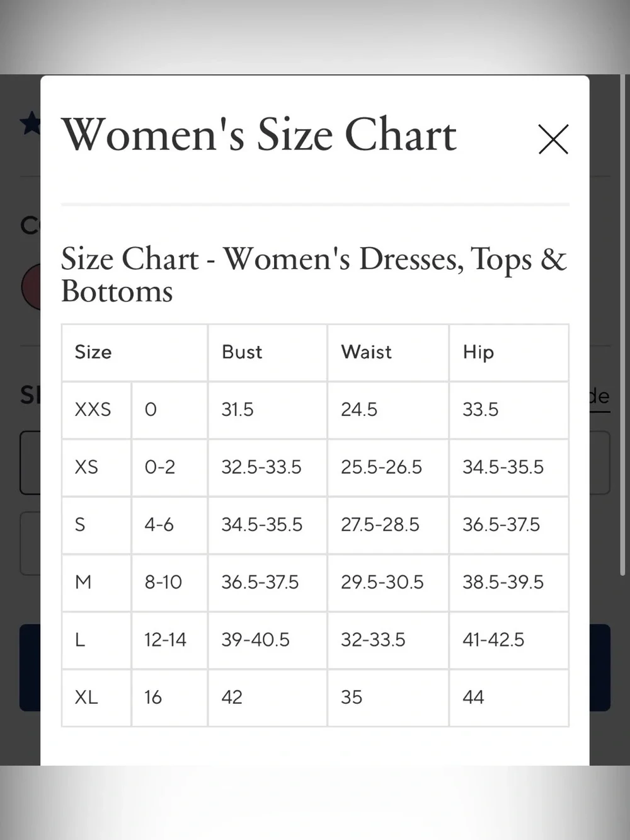
Task: Click the 41-42.5 hip measurement cell
Action: click(509, 640)
